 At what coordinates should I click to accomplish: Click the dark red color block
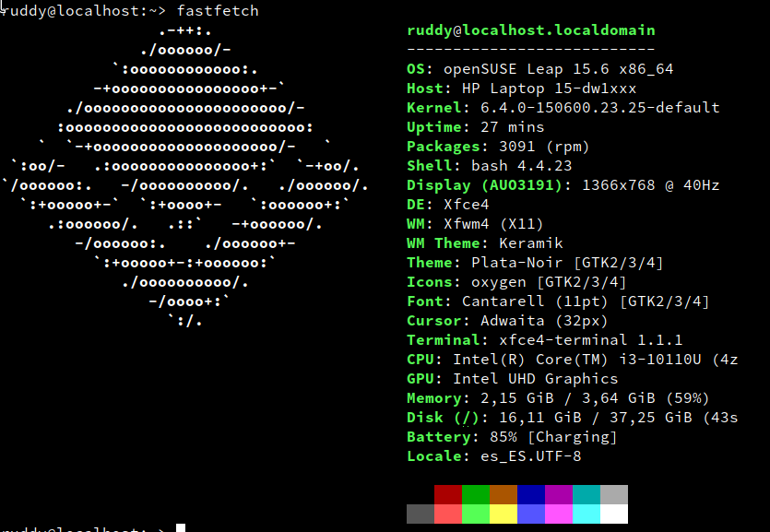point(448,495)
